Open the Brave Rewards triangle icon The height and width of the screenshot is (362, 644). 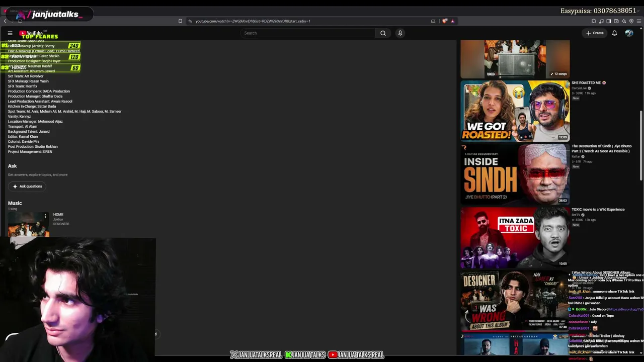(452, 21)
